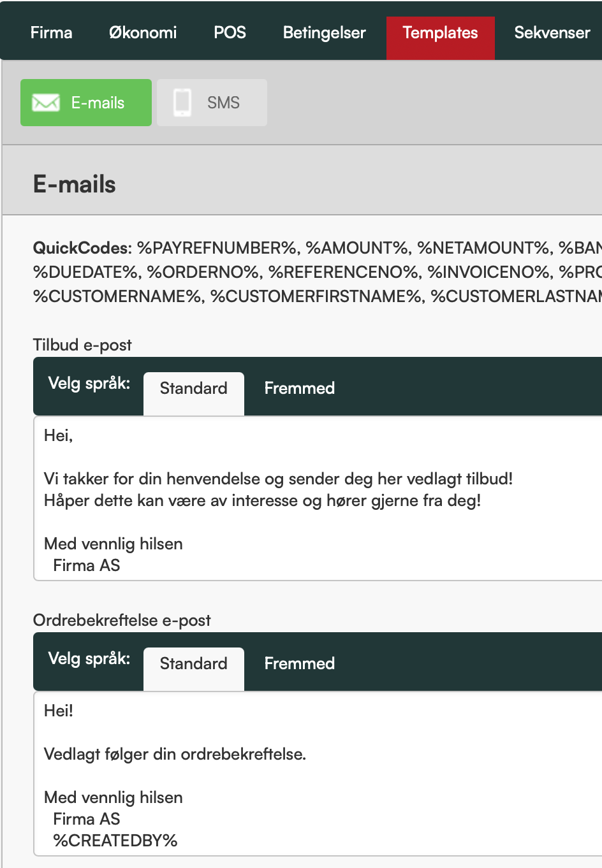Click the QuickCodes description text
The width and height of the screenshot is (602, 868).
coord(318,272)
